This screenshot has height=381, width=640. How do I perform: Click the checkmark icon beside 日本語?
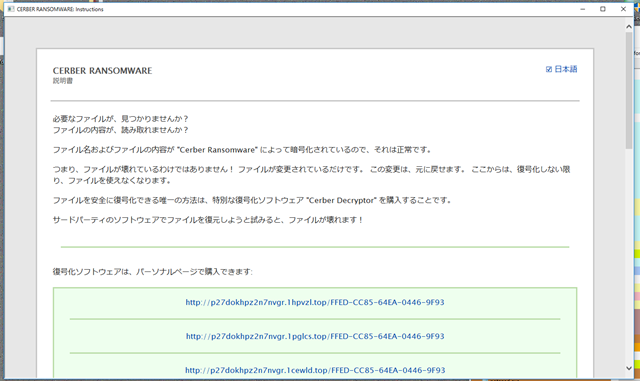coord(549,69)
